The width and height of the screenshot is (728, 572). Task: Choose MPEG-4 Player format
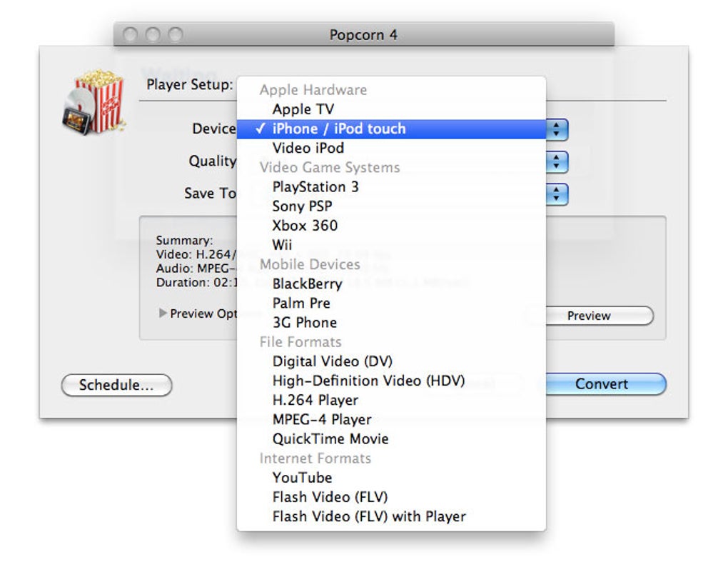point(391,420)
